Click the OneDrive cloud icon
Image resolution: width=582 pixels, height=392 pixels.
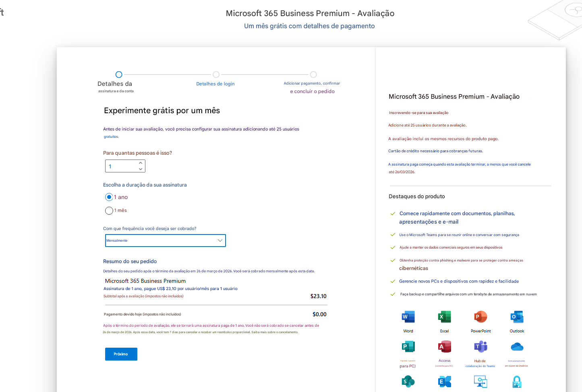[x=517, y=346]
